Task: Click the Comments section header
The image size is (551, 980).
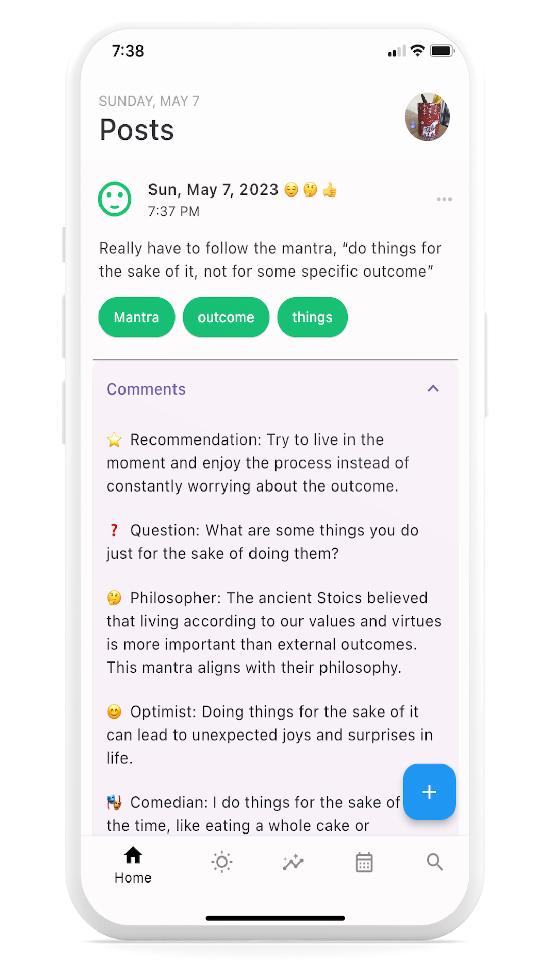Action: pyautogui.click(x=146, y=389)
